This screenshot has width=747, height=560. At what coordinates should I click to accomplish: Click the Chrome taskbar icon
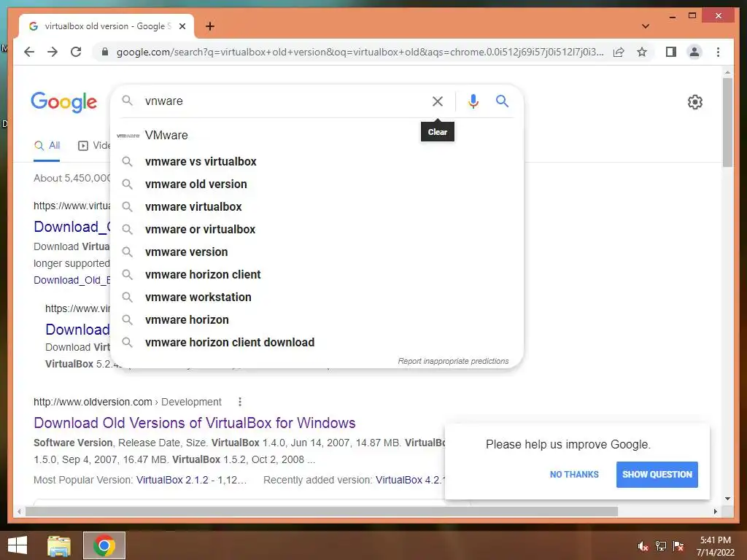[x=104, y=545]
